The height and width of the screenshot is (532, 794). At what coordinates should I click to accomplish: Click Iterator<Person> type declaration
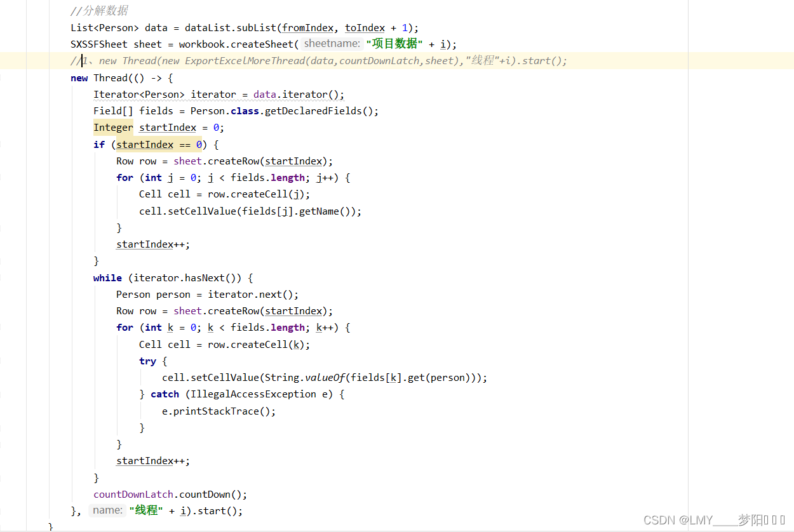pyautogui.click(x=139, y=94)
